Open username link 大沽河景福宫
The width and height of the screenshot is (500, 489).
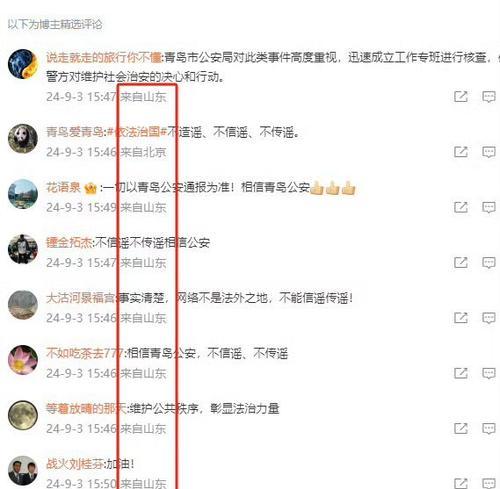pyautogui.click(x=81, y=298)
